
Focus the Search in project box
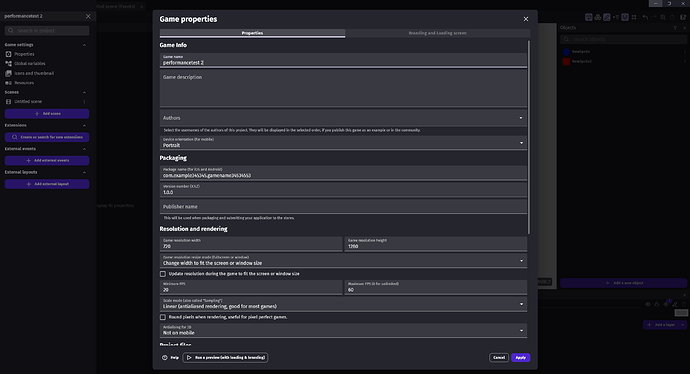tap(47, 30)
